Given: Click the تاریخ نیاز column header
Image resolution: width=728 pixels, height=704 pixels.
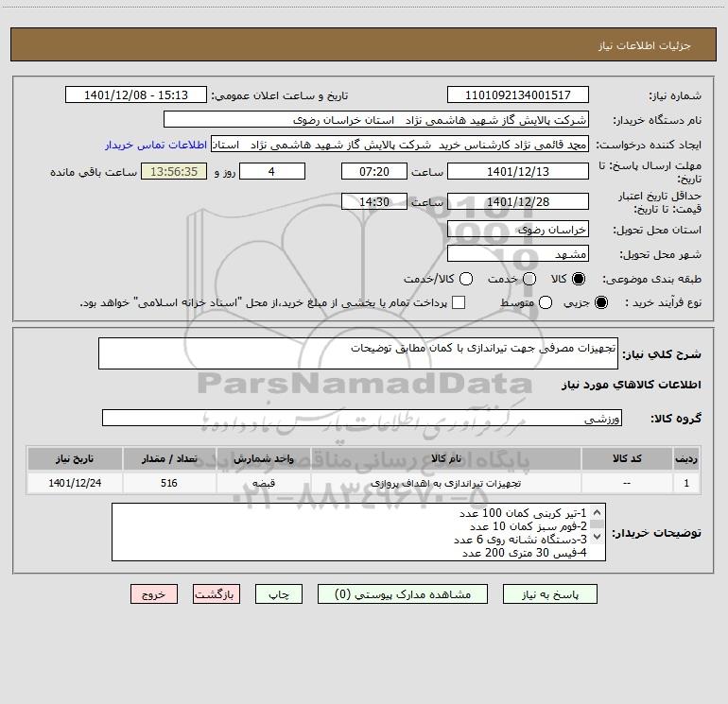Looking at the screenshot, I should pos(75,458).
